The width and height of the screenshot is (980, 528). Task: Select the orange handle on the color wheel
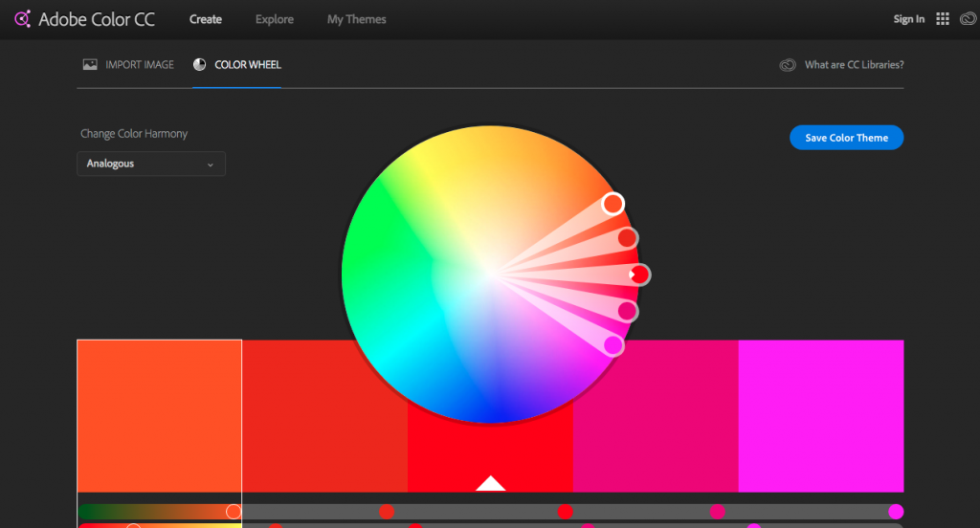612,204
